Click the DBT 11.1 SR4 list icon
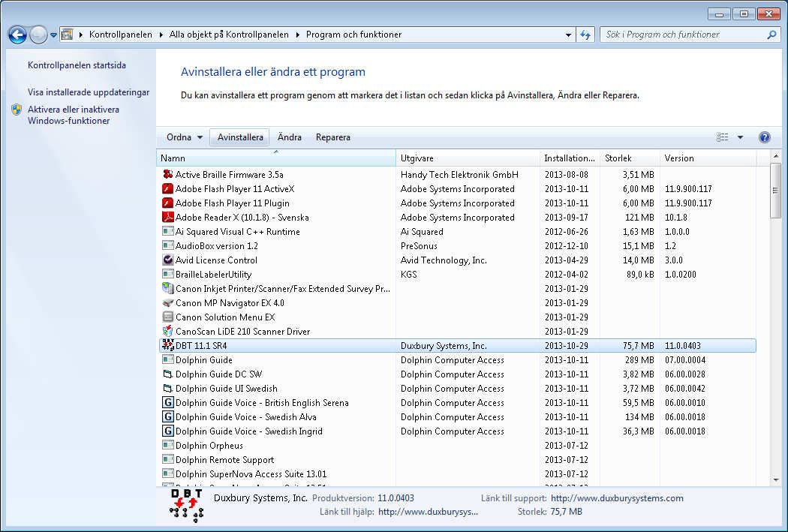This screenshot has width=788, height=532. [x=168, y=346]
